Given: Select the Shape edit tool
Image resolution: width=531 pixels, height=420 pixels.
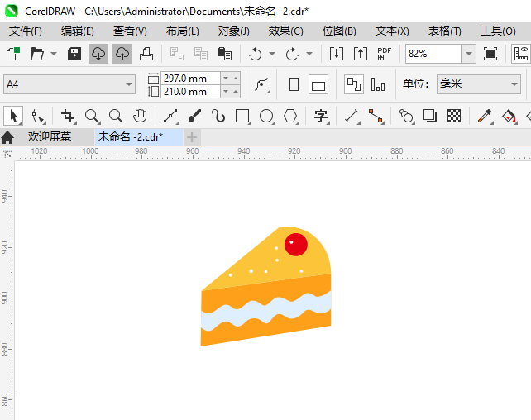Looking at the screenshot, I should coord(37,116).
